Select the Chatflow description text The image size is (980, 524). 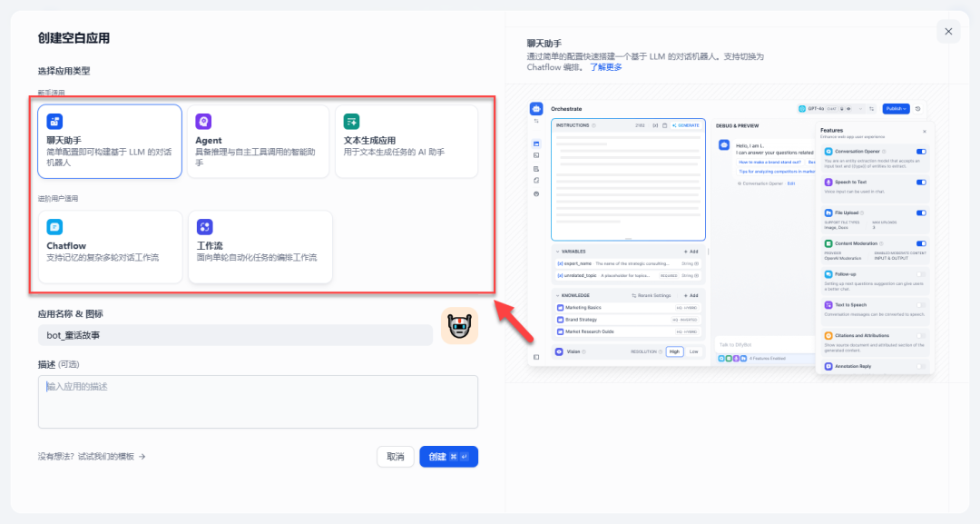(103, 258)
